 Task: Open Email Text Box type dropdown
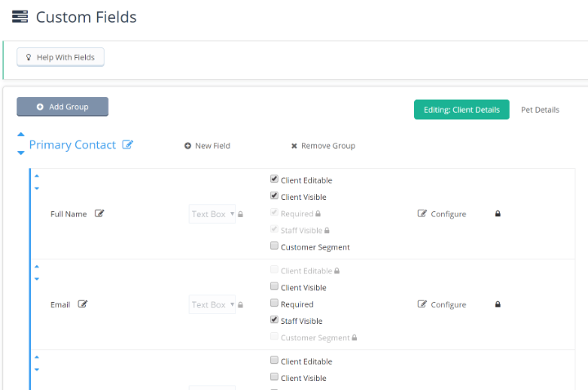[212, 304]
